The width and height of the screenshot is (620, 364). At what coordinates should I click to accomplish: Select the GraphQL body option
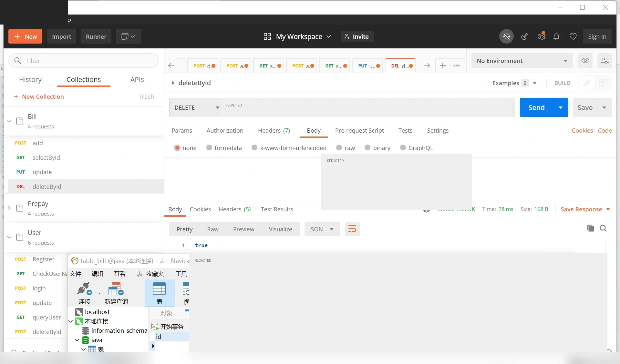coord(403,148)
